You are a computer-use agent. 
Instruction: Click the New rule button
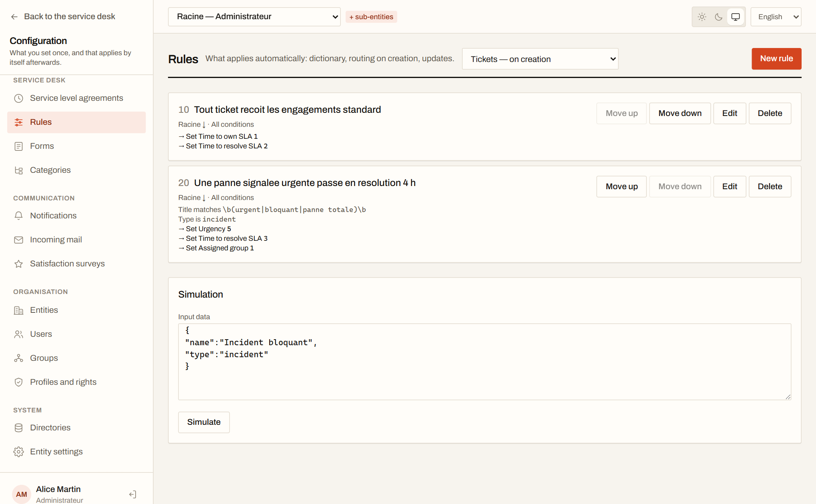776,59
